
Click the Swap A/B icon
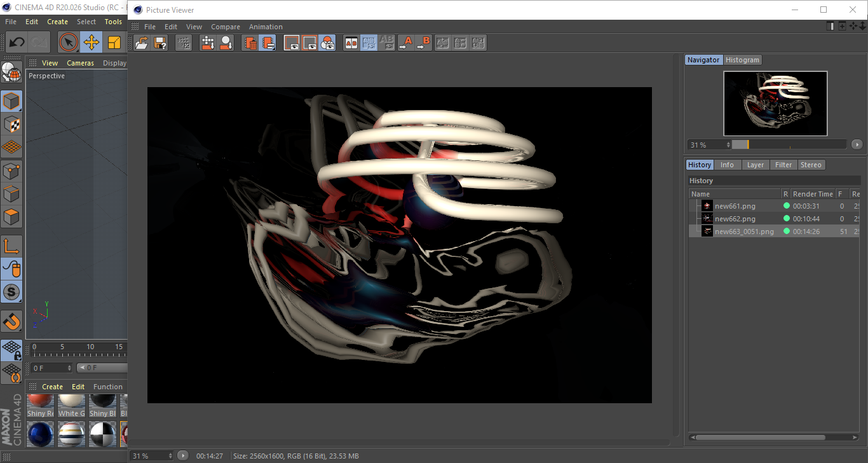pyautogui.click(x=443, y=43)
